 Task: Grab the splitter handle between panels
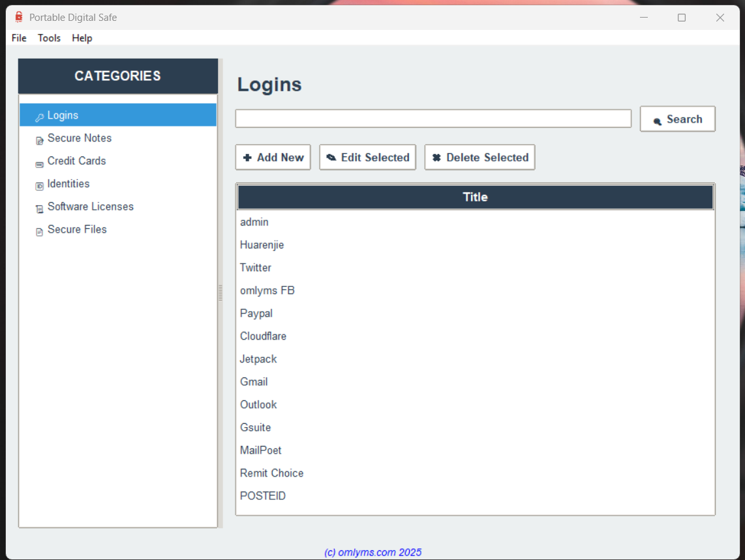click(x=220, y=293)
